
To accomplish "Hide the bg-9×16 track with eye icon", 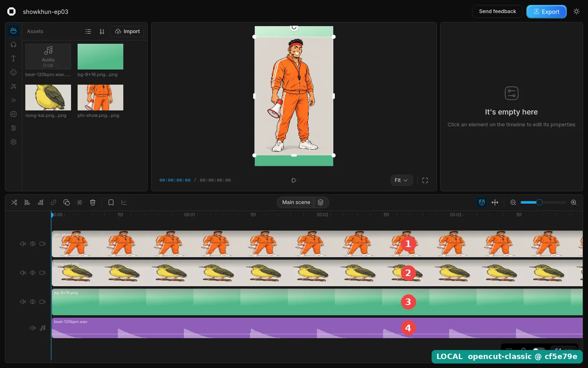I will point(33,302).
